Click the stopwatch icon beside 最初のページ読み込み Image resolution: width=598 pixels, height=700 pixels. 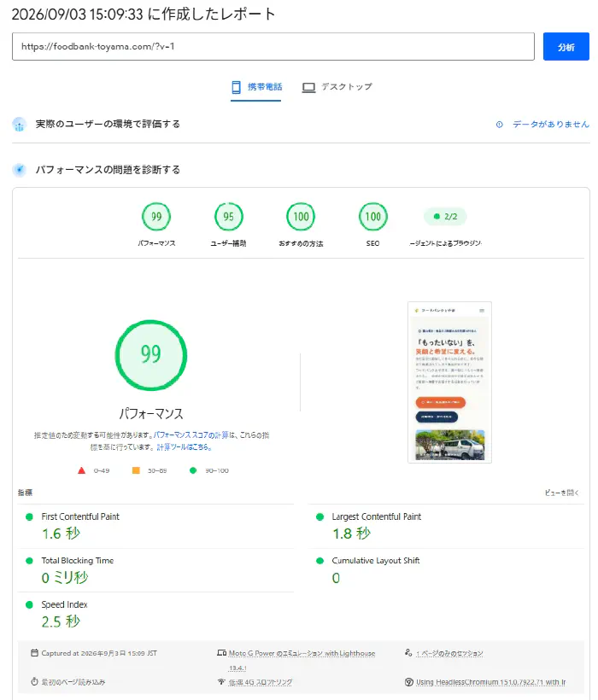(x=34, y=682)
